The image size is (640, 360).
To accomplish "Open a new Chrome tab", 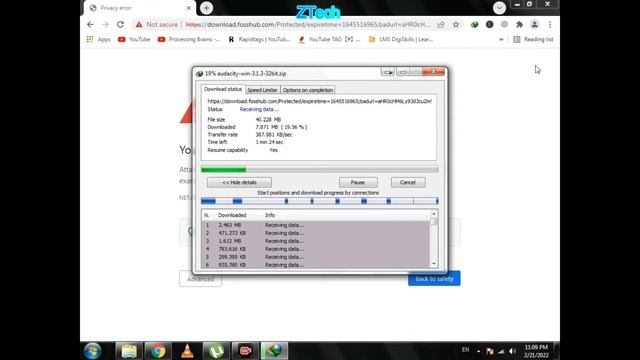I will point(207,8).
